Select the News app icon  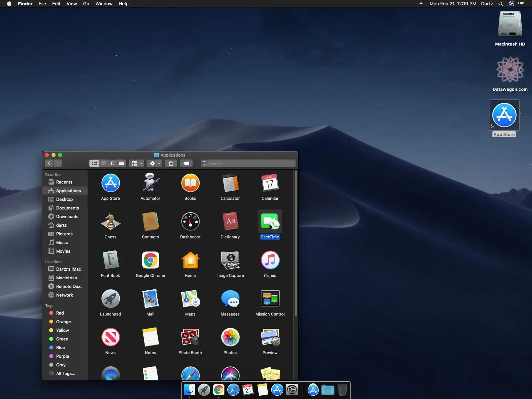point(110,337)
